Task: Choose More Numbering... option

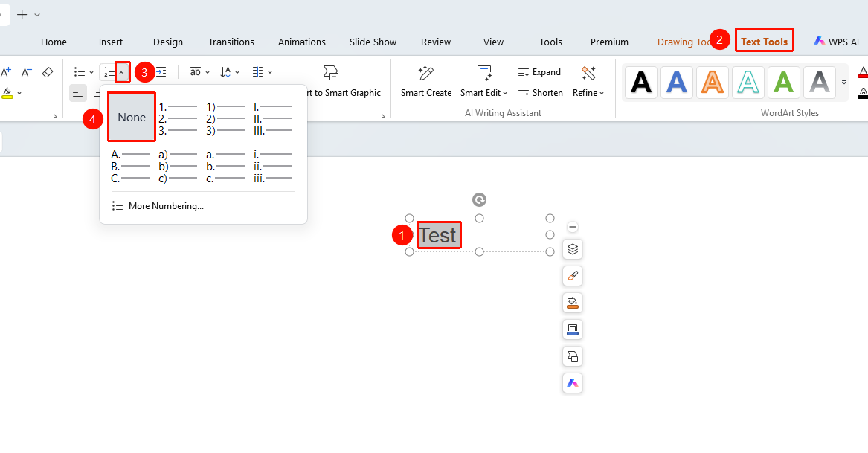Action: [x=158, y=206]
